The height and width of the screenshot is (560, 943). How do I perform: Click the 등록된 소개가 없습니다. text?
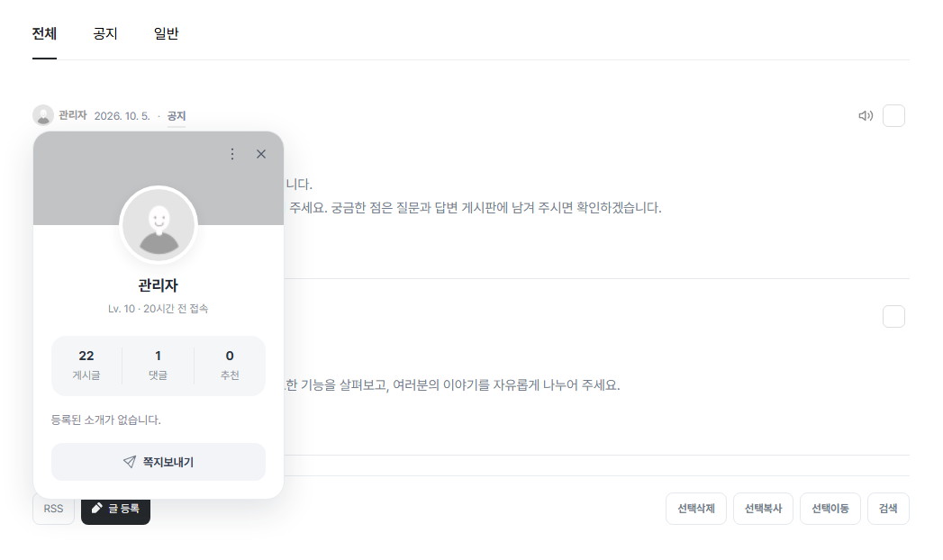(x=106, y=420)
